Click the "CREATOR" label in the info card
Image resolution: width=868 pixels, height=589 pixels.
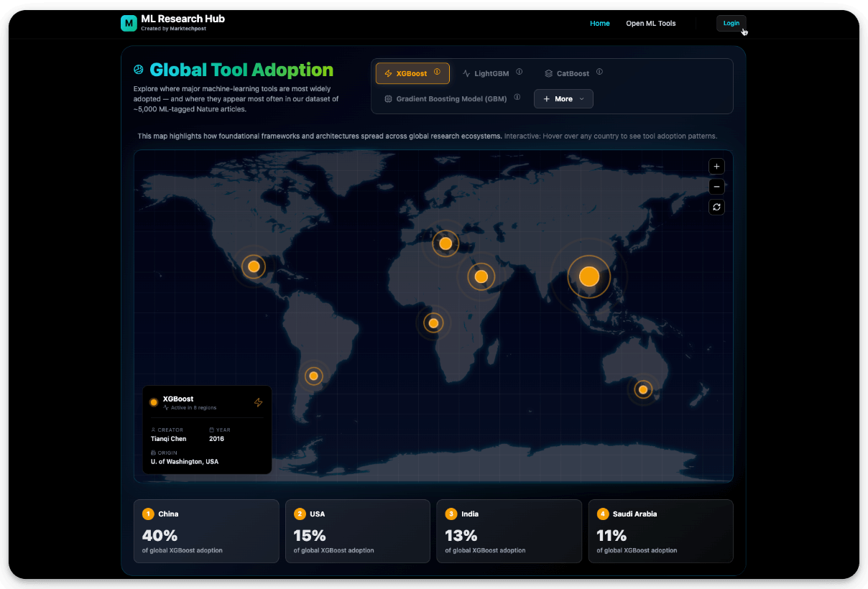click(170, 430)
